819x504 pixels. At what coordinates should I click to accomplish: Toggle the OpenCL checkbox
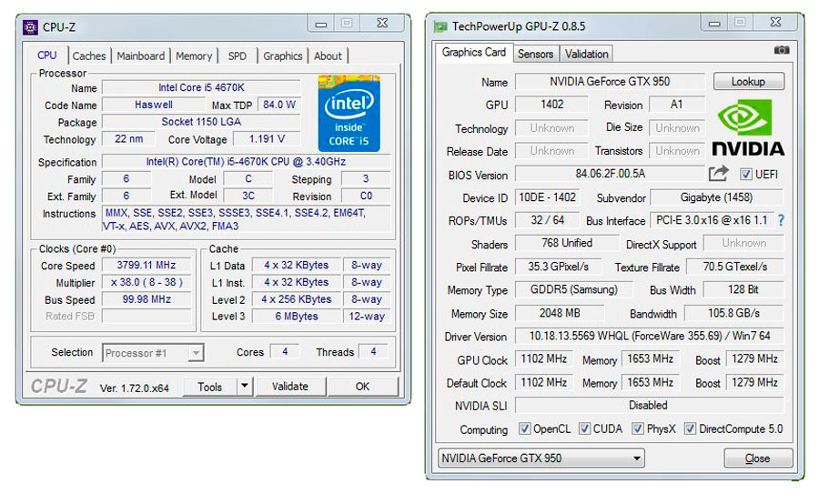[524, 428]
